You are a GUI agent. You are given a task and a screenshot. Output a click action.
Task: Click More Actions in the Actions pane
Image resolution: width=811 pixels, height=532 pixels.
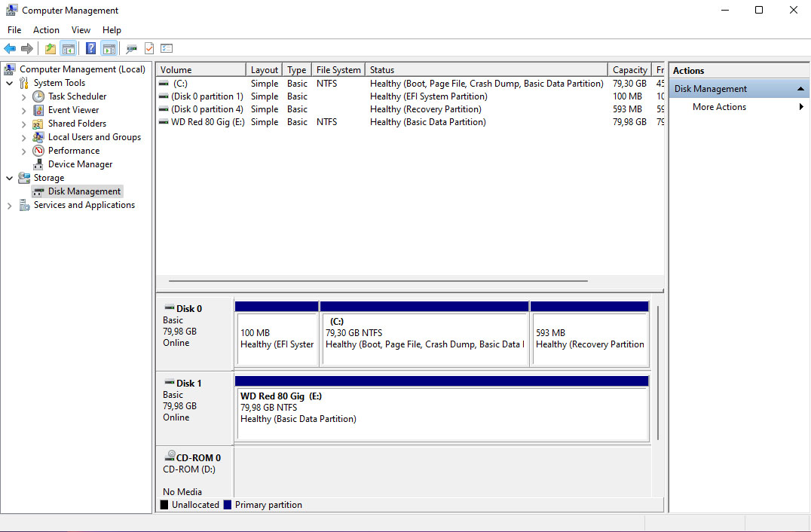(x=718, y=106)
